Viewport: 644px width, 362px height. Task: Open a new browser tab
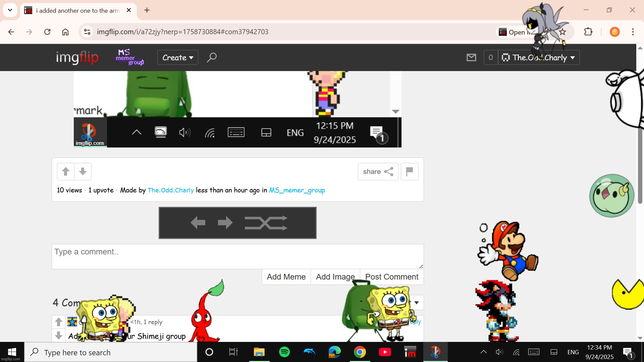point(147,10)
